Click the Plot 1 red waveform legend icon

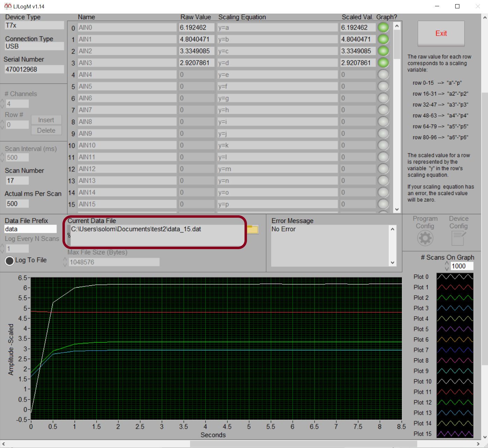455,288
